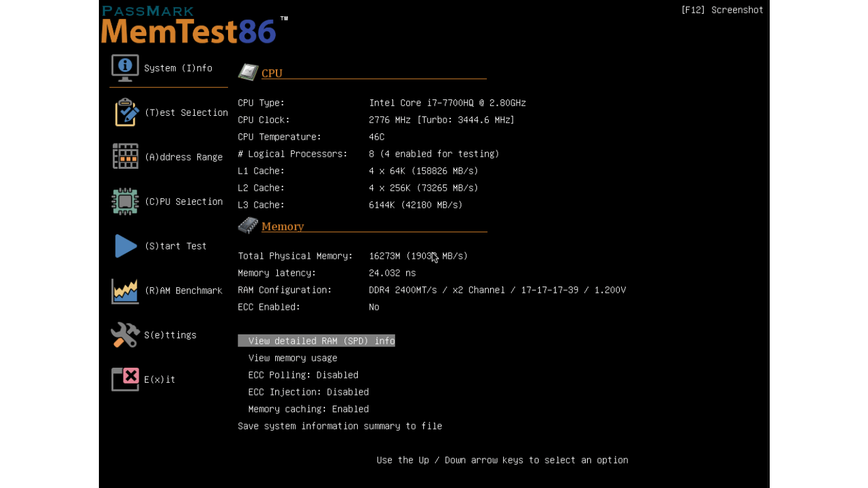Click the [F12] Screenshot label
The image size is (868, 488).
(722, 10)
